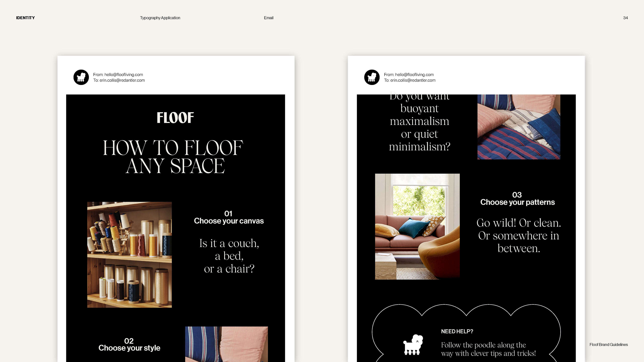644x362 pixels.
Task: Click the 02 Choose your style heading
Action: (x=129, y=344)
